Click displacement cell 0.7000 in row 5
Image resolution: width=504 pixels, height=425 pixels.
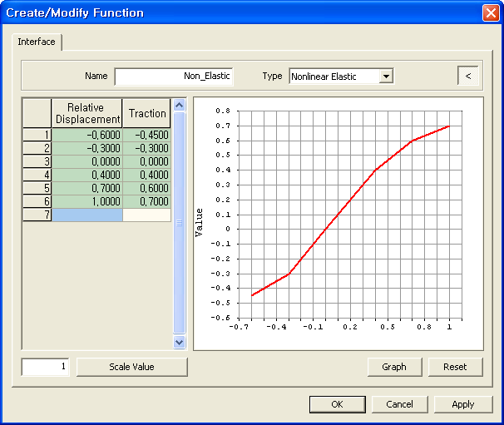86,188
